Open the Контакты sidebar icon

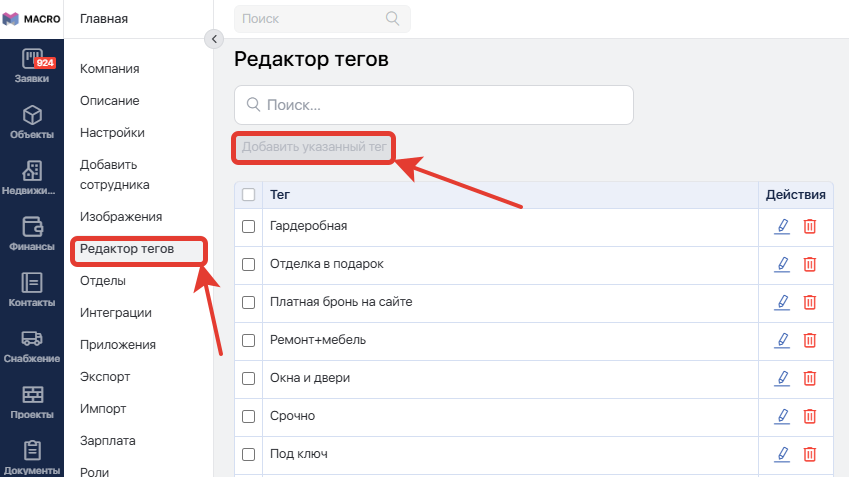[32, 283]
